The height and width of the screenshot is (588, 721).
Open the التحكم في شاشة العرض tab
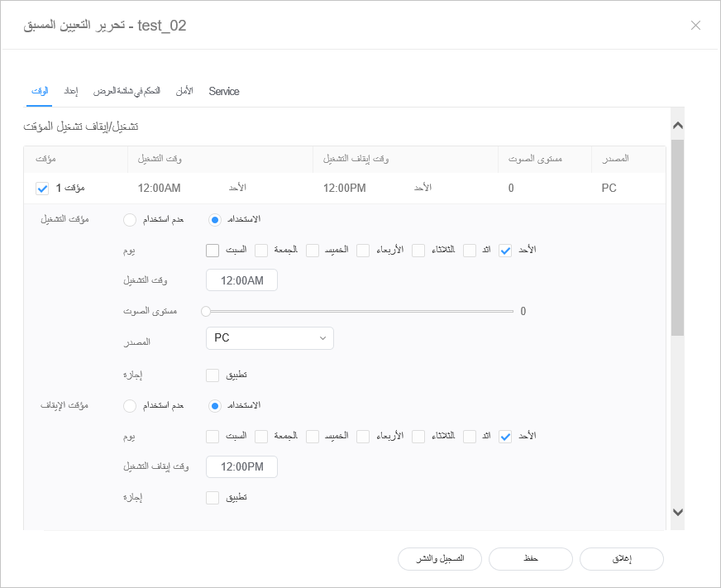coord(127,91)
